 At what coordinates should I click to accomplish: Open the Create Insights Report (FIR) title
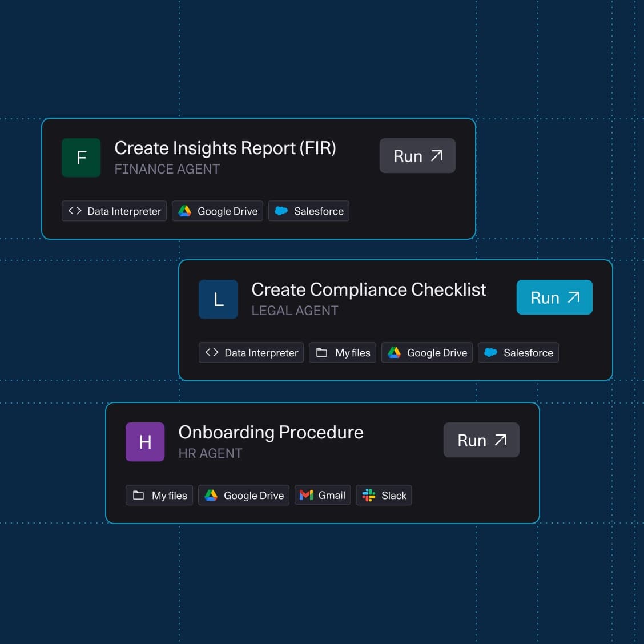click(225, 148)
